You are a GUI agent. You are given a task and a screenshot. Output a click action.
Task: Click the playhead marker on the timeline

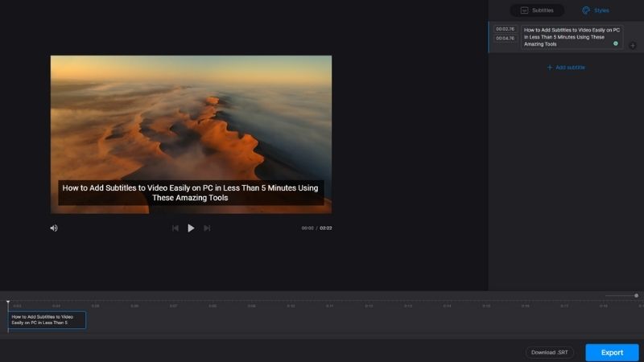[8, 302]
